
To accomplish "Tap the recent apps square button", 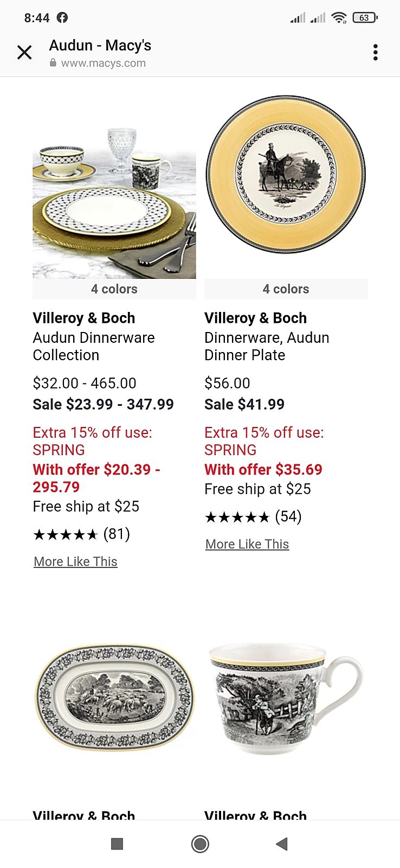I will pos(117,844).
